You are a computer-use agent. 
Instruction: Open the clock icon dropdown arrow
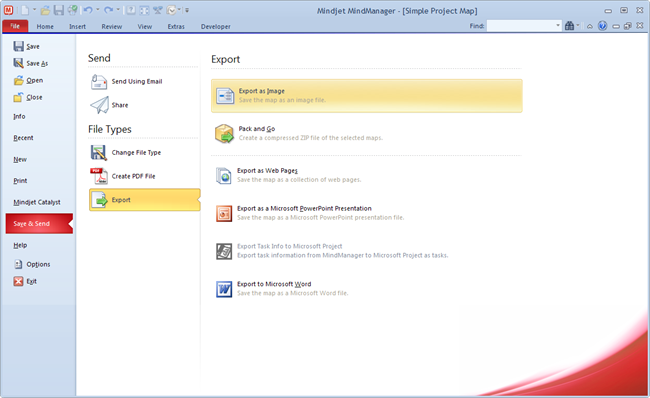click(x=179, y=10)
